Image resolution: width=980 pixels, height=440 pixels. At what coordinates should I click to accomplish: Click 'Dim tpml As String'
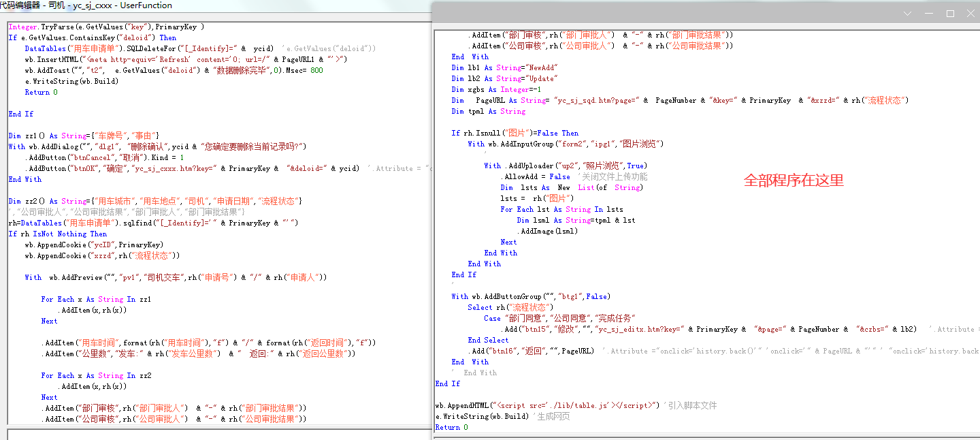click(x=489, y=111)
